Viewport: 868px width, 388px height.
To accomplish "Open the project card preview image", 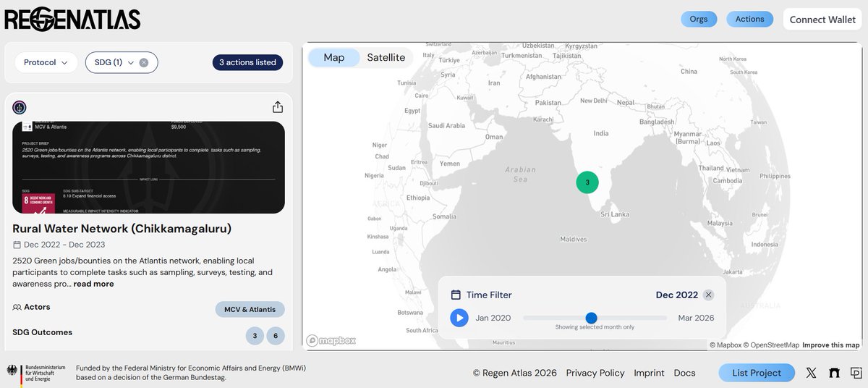I will click(148, 167).
